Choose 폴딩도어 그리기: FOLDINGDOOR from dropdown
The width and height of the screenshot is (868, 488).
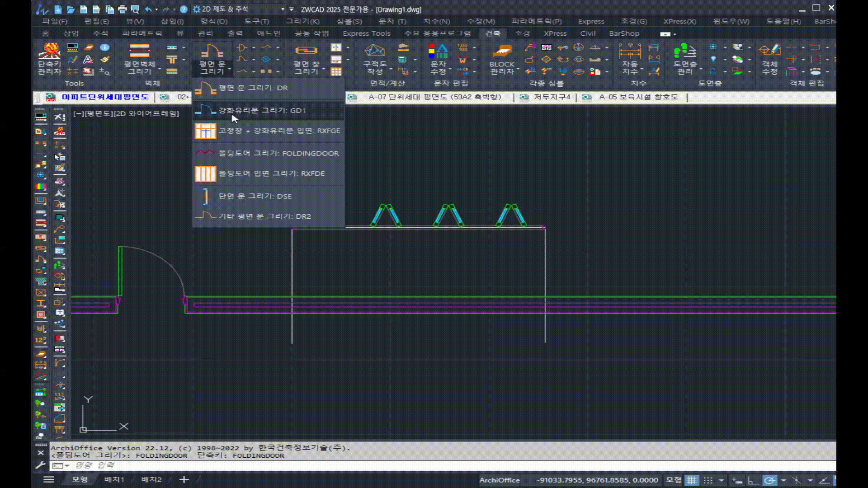click(278, 153)
